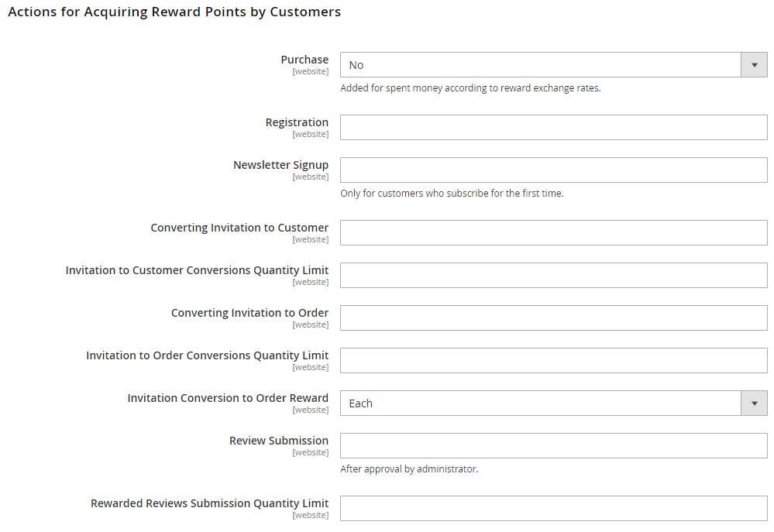Click the Purchase field label
The image size is (774, 532).
(x=304, y=60)
